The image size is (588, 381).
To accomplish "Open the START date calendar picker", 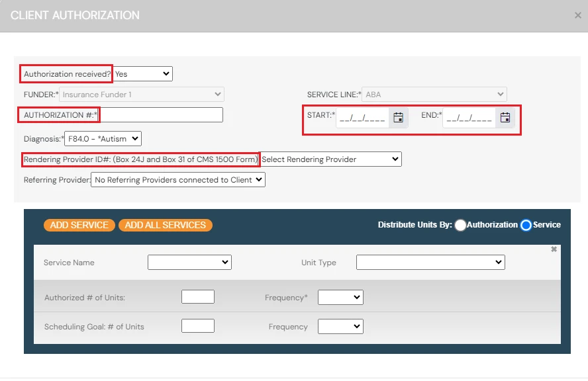I will tap(397, 118).
